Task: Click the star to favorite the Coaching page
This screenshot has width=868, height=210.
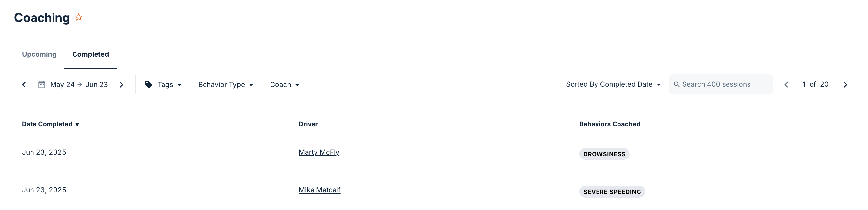Action: [x=78, y=17]
